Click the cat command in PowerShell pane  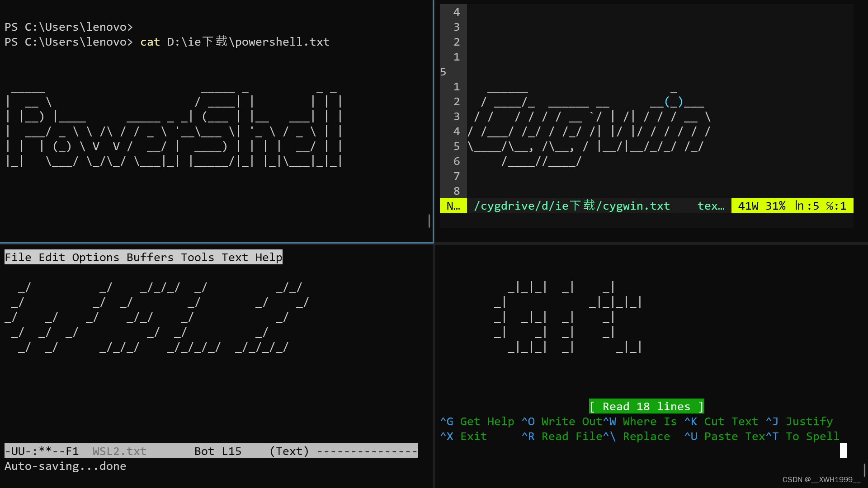[150, 42]
